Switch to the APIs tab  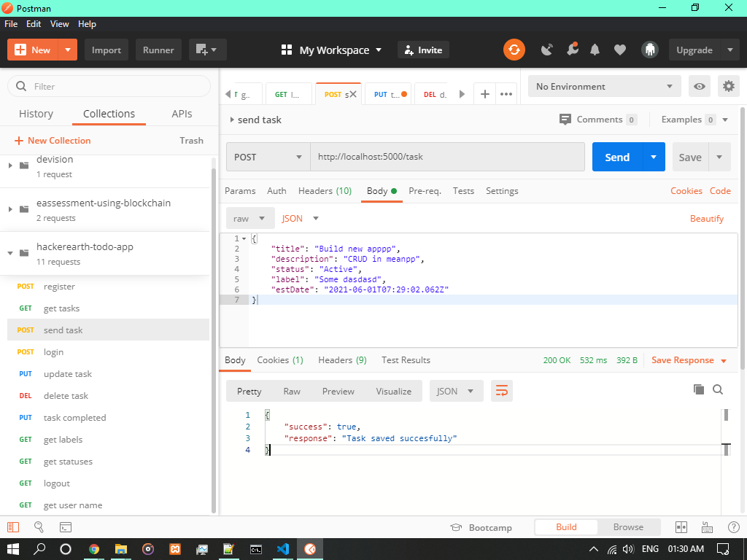[182, 114]
